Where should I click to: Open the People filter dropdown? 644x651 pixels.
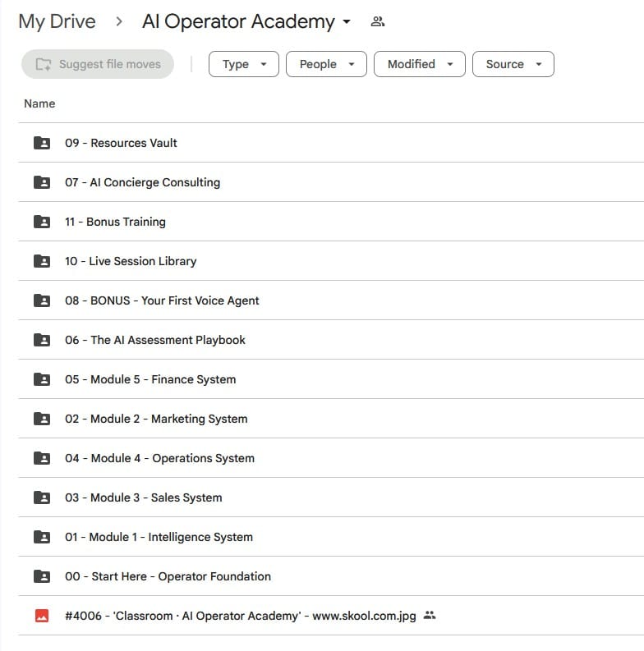(326, 64)
